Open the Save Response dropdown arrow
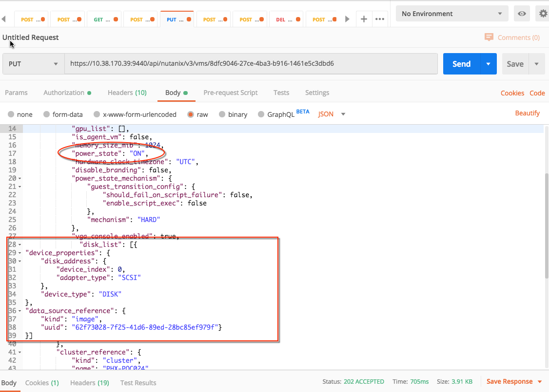 (540, 381)
